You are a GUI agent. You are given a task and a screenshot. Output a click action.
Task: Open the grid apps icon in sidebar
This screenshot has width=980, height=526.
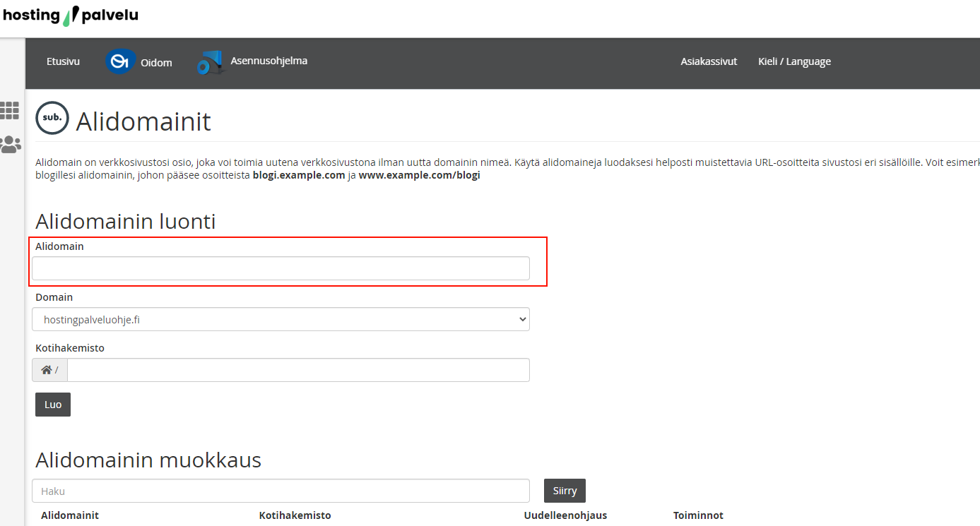coord(10,110)
